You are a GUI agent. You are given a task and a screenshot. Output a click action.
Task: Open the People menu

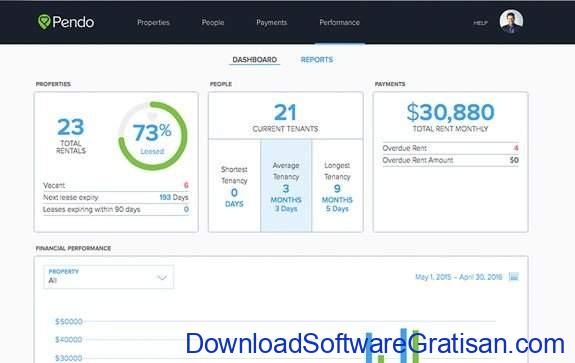click(213, 22)
